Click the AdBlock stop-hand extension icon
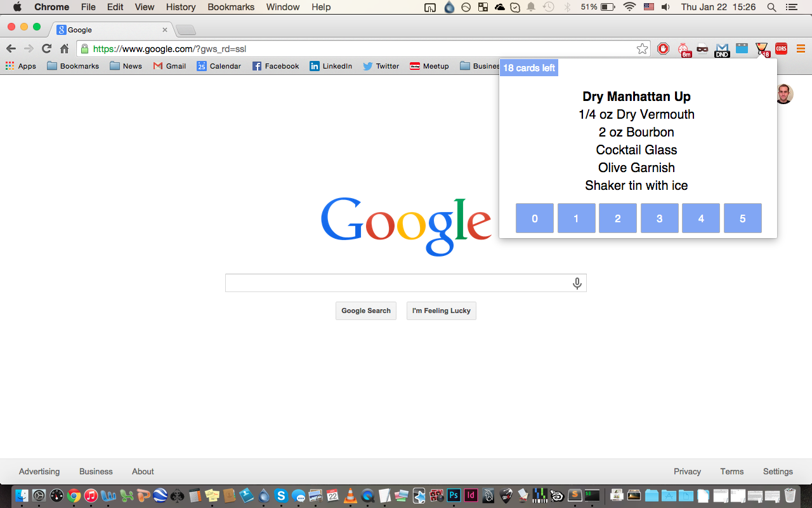 [x=664, y=49]
